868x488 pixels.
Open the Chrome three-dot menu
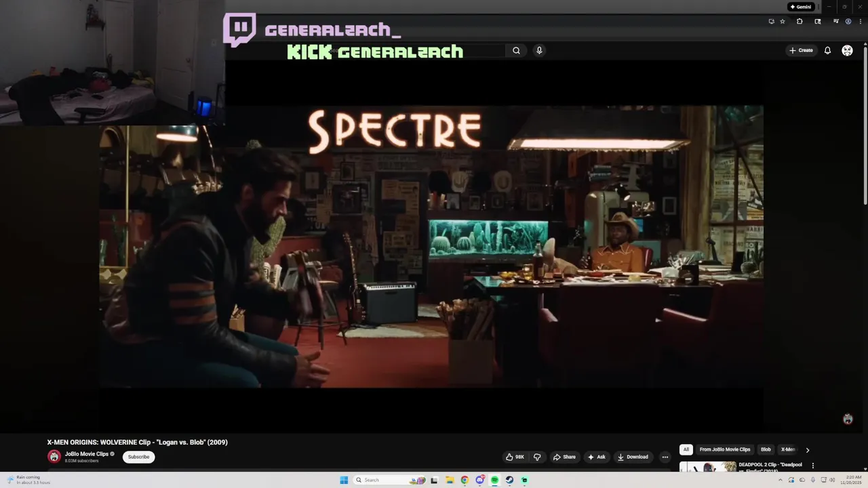tap(860, 22)
